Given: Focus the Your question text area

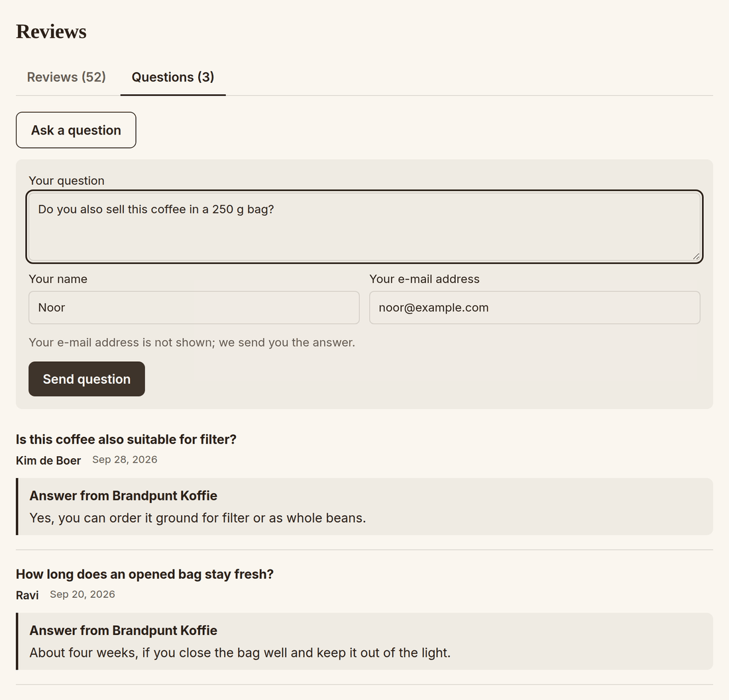Looking at the screenshot, I should [x=364, y=227].
